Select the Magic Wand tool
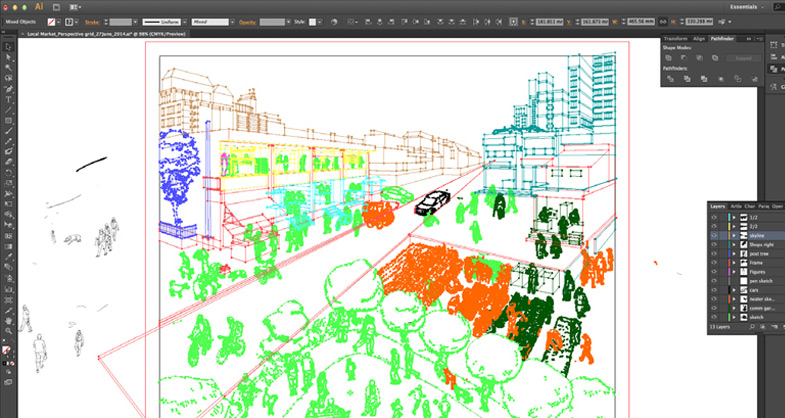The height and width of the screenshot is (418, 785). pos(9,68)
